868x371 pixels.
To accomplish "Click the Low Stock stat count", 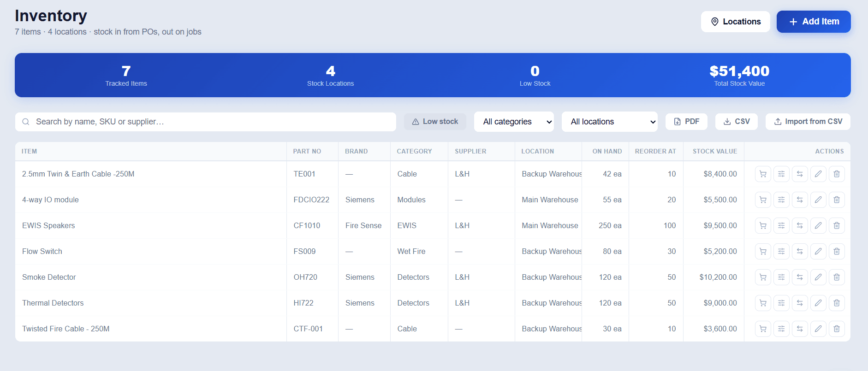I will tap(535, 71).
